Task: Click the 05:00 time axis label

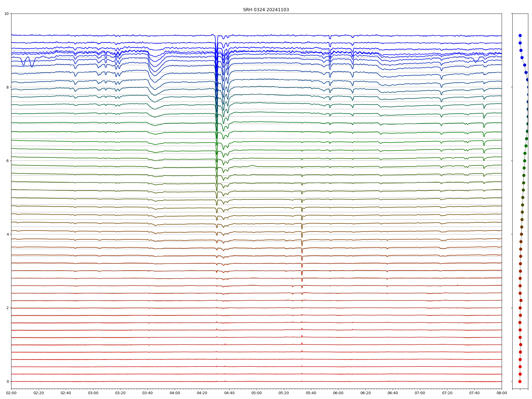Action: point(256,393)
